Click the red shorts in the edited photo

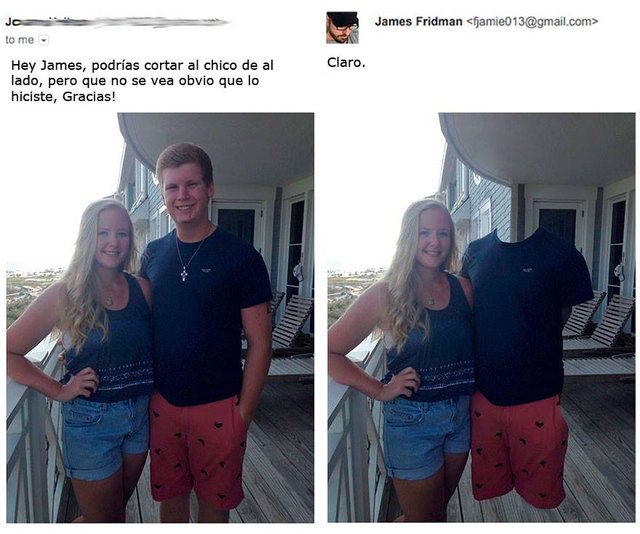click(x=519, y=449)
